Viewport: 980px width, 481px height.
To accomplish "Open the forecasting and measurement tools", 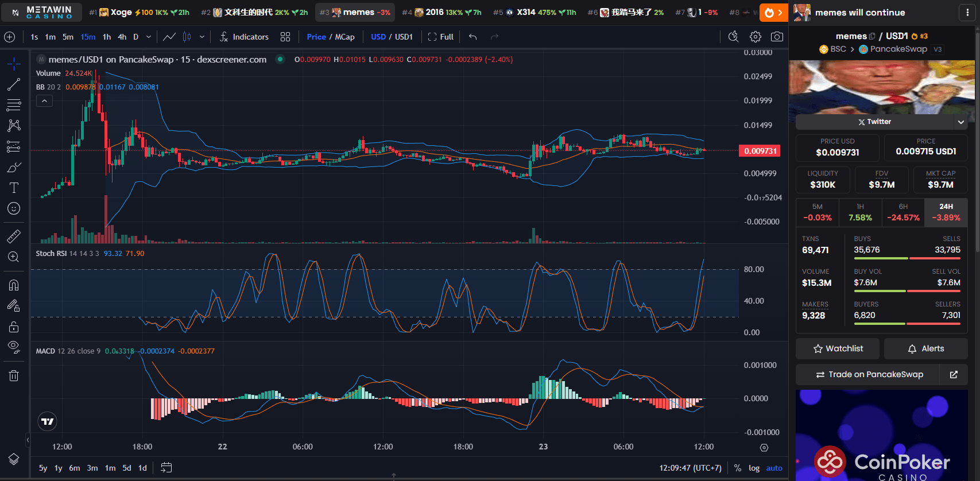I will pos(14,146).
